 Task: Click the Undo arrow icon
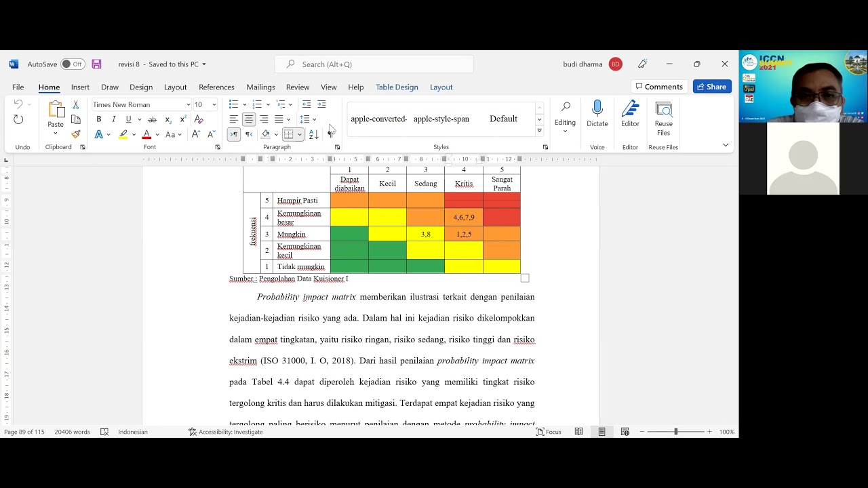tap(18, 104)
